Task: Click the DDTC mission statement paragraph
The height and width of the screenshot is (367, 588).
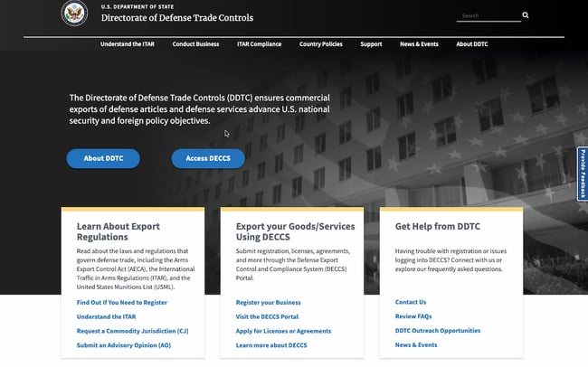Action: 200,109
